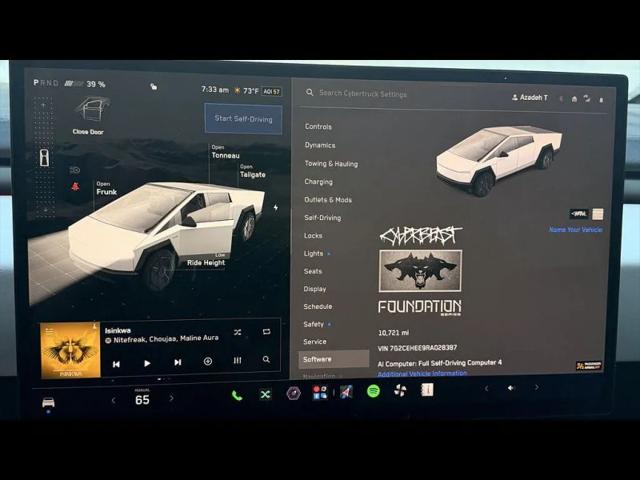Open the Safety settings
This screenshot has width=640, height=480.
pyautogui.click(x=313, y=324)
